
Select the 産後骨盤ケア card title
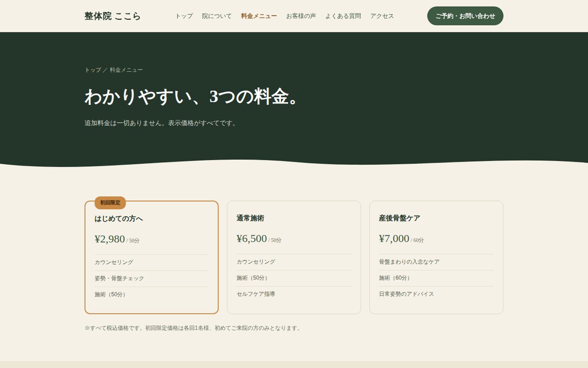coord(400,218)
